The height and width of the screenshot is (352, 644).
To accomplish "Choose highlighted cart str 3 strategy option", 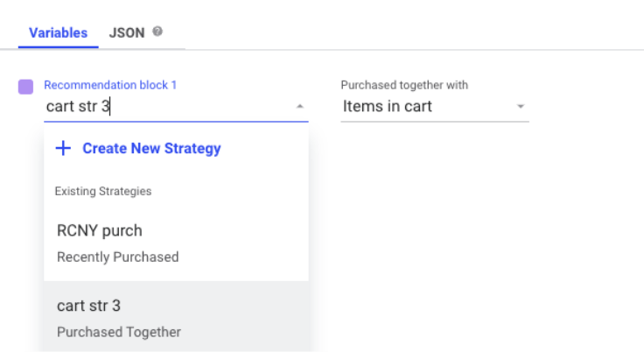I will tap(176, 318).
